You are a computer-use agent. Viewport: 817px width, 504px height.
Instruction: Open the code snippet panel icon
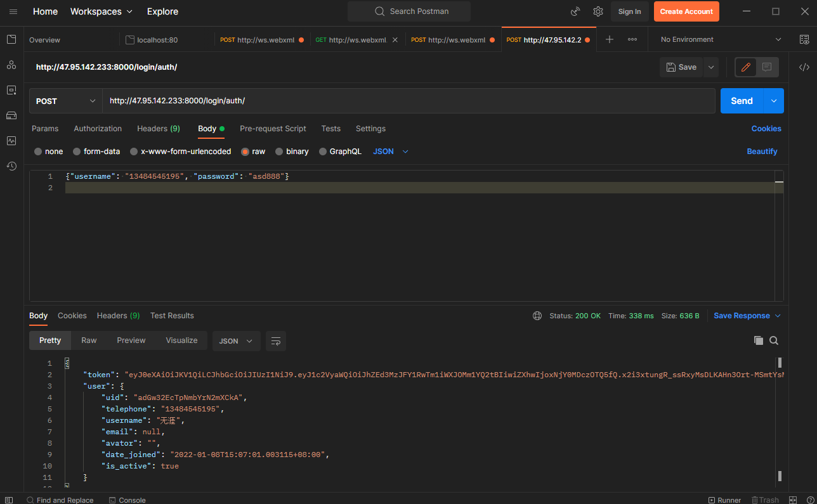[804, 67]
